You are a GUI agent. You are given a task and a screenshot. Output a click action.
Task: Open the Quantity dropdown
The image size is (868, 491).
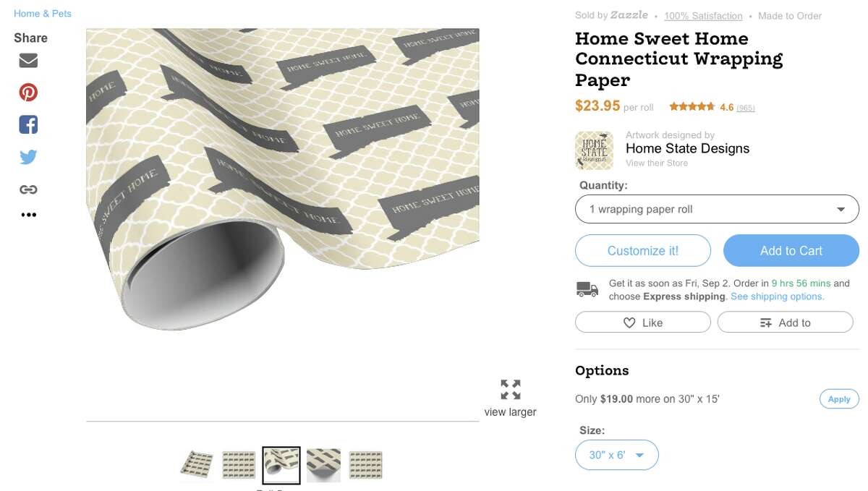pos(717,210)
